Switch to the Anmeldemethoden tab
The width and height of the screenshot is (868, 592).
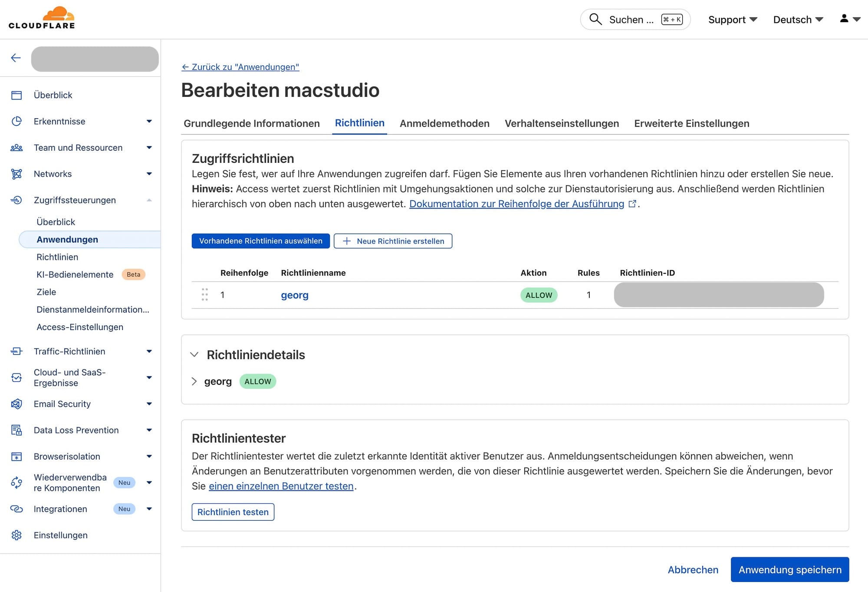[444, 123]
